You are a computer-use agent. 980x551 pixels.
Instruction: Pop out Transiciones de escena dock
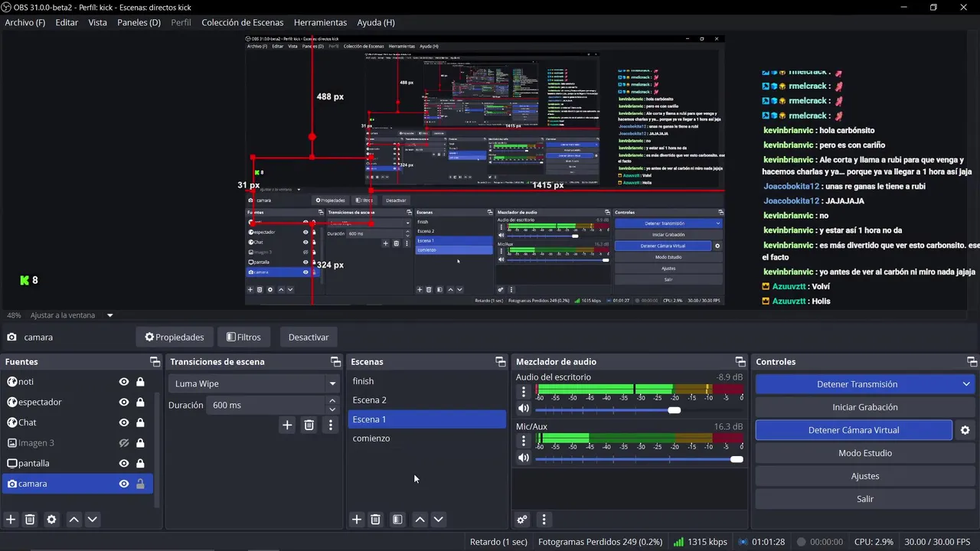coord(335,362)
